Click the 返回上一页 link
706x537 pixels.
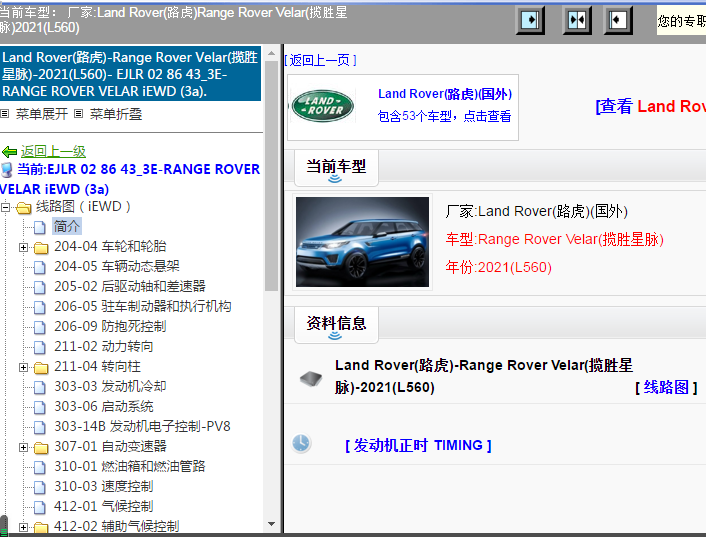tap(320, 60)
